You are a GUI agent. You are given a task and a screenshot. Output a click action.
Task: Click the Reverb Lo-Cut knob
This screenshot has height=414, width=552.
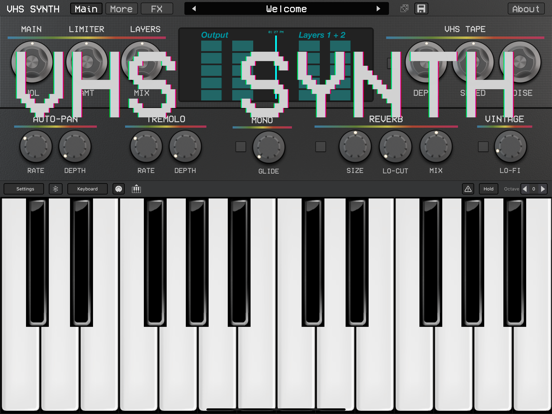395,146
